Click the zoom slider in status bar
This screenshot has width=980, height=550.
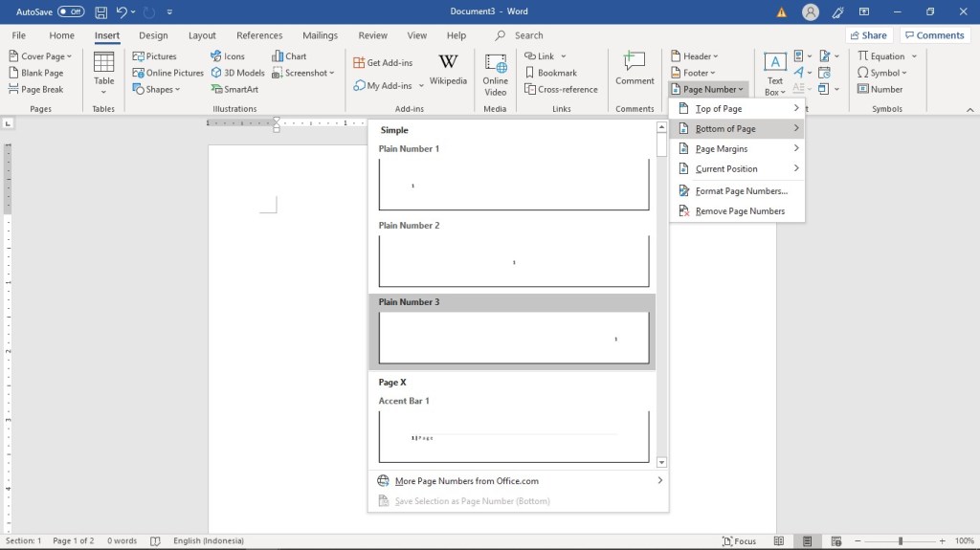pyautogui.click(x=900, y=540)
